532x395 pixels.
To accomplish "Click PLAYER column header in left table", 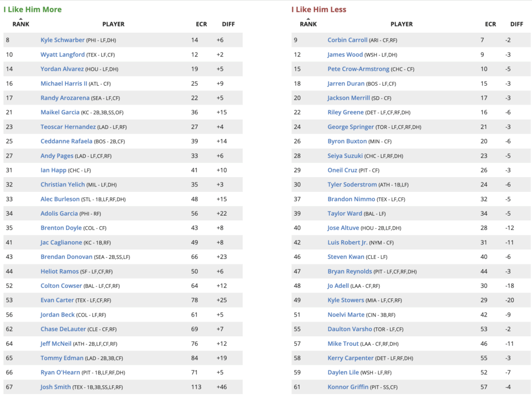I will [x=113, y=24].
